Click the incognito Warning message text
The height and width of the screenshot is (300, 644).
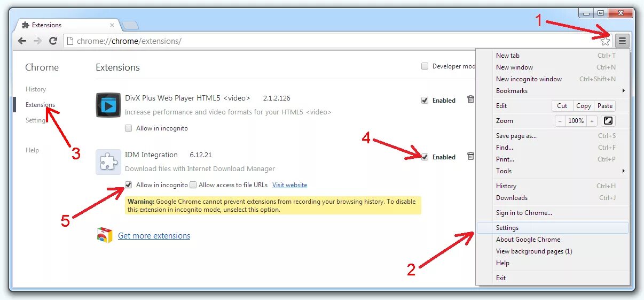(273, 205)
